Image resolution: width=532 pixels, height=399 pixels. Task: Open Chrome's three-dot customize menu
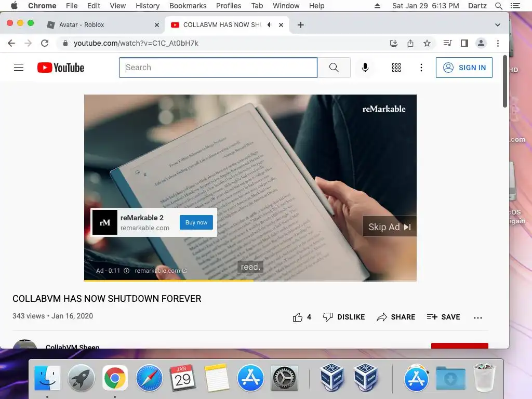498,43
